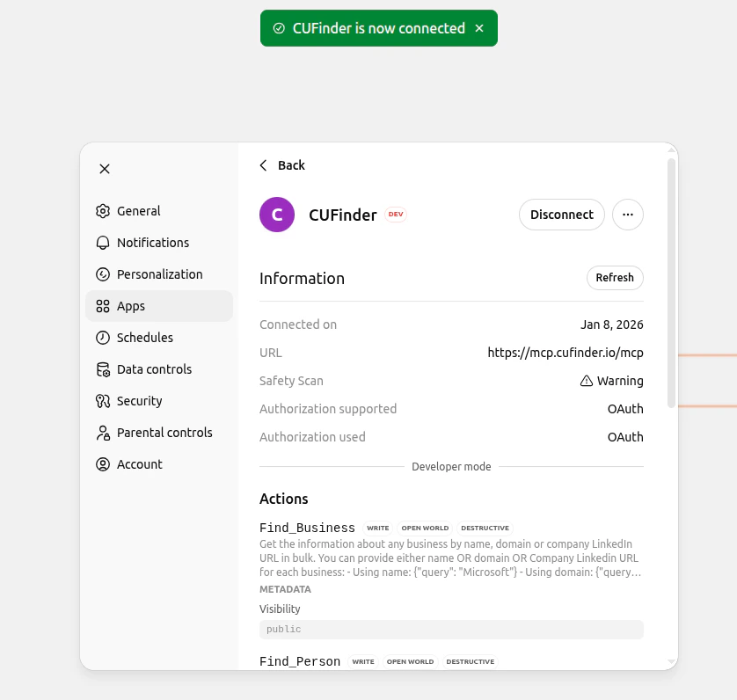Click the Apps grid icon

click(x=103, y=306)
